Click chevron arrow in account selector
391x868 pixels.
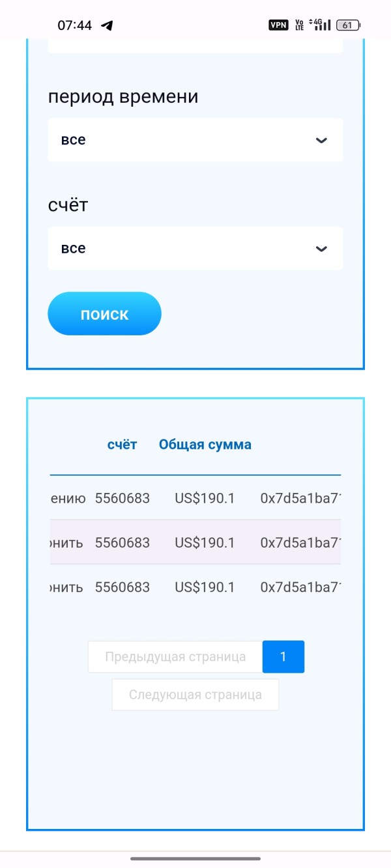click(x=321, y=249)
